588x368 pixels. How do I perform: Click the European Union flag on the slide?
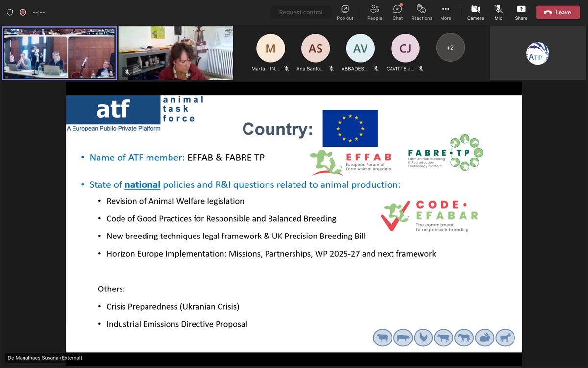350,128
